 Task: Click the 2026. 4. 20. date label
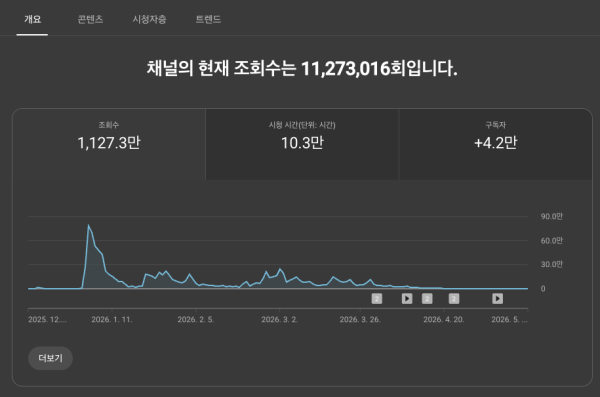click(443, 319)
